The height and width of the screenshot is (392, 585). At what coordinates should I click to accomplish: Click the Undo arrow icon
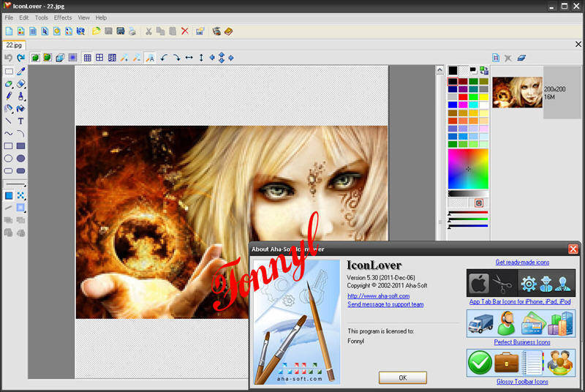pos(9,58)
